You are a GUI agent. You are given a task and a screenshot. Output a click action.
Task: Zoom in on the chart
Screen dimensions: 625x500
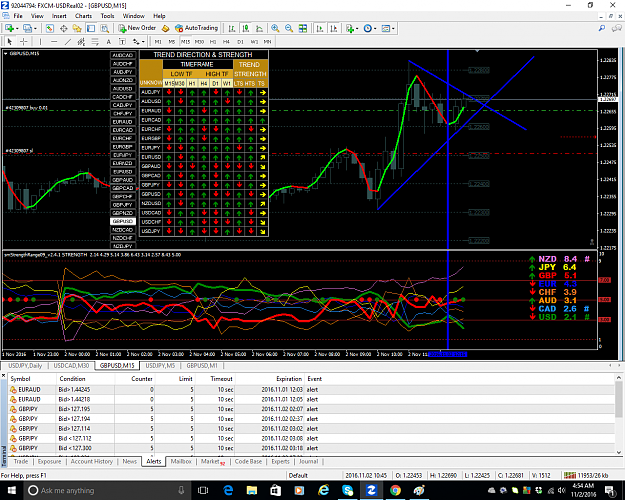coord(275,28)
